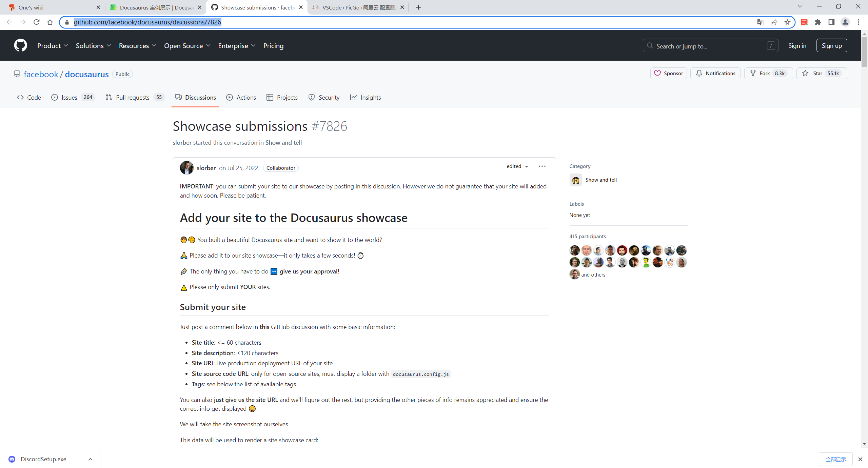Click the browser reload icon
868x468 pixels.
pyautogui.click(x=37, y=22)
